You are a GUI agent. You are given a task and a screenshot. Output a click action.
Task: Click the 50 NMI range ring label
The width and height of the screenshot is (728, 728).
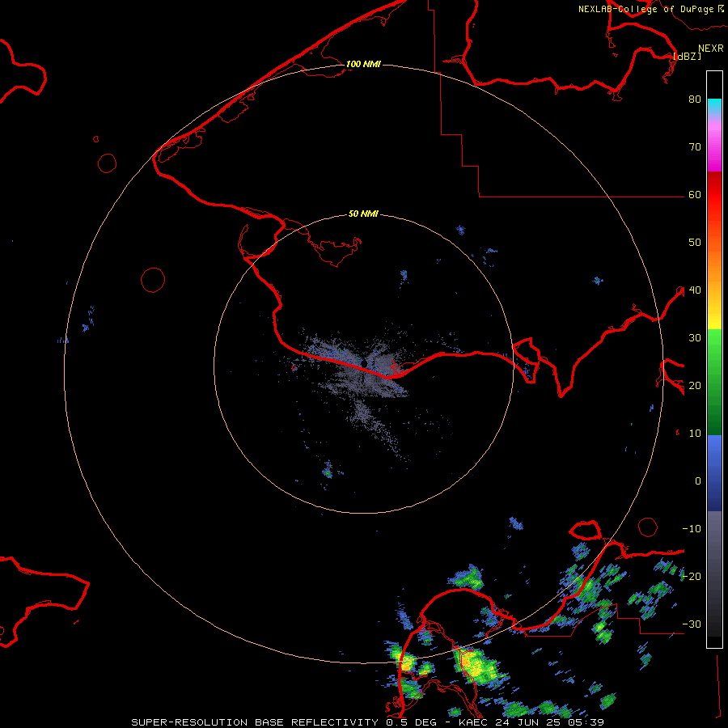pyautogui.click(x=363, y=214)
